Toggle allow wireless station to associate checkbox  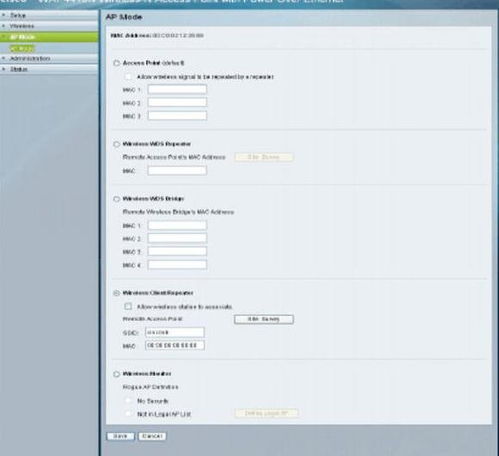(128, 306)
